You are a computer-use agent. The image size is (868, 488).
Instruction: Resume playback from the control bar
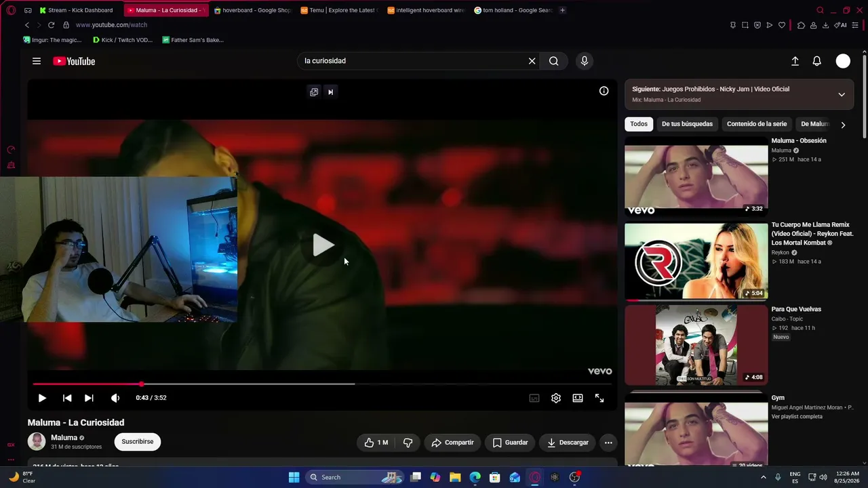tap(42, 398)
